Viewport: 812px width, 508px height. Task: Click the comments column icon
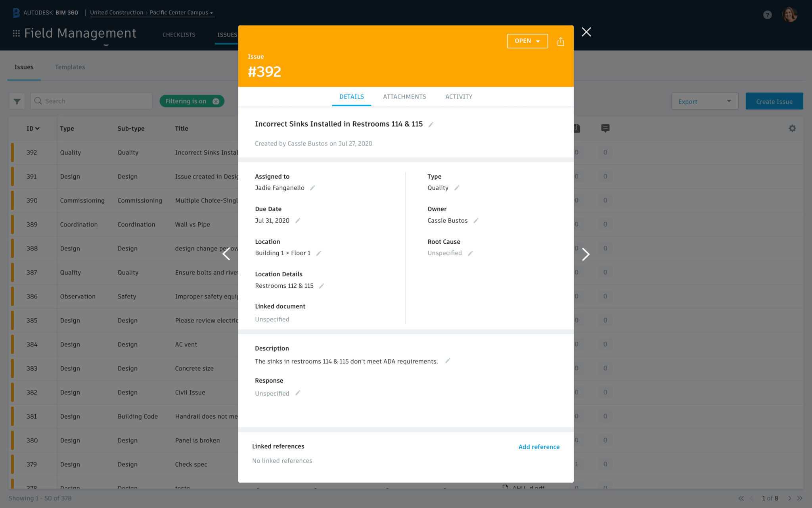pyautogui.click(x=605, y=128)
